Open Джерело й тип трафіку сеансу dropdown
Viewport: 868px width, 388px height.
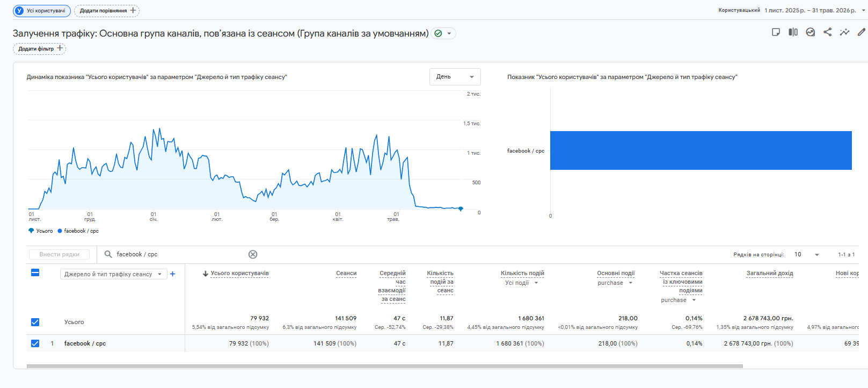[x=113, y=274]
